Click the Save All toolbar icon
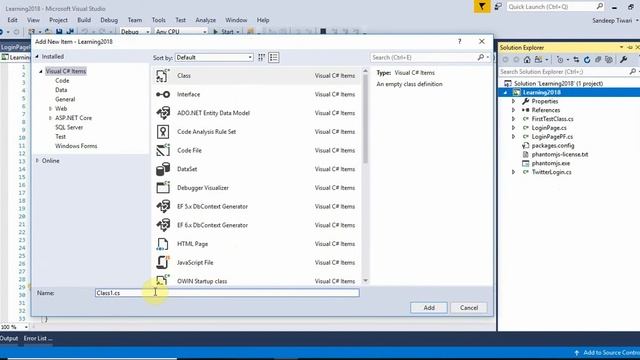The width and height of the screenshot is (640, 360). point(70,31)
